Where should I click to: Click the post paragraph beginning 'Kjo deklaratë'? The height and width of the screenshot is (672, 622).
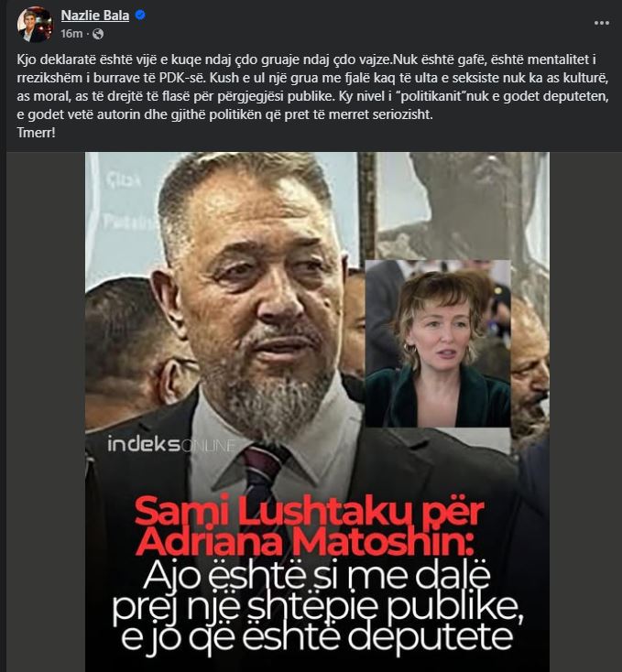point(313,87)
